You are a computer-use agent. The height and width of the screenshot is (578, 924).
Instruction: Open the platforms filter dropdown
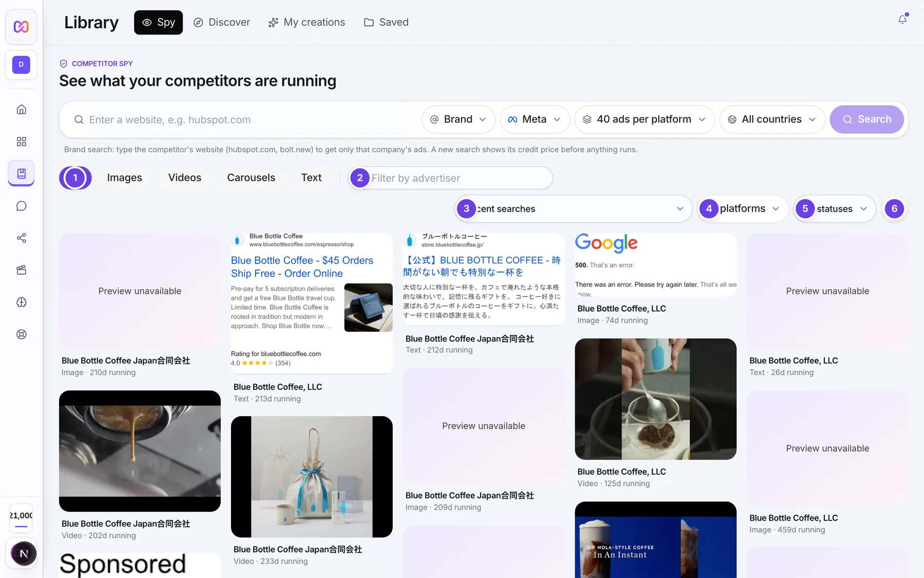coord(742,209)
